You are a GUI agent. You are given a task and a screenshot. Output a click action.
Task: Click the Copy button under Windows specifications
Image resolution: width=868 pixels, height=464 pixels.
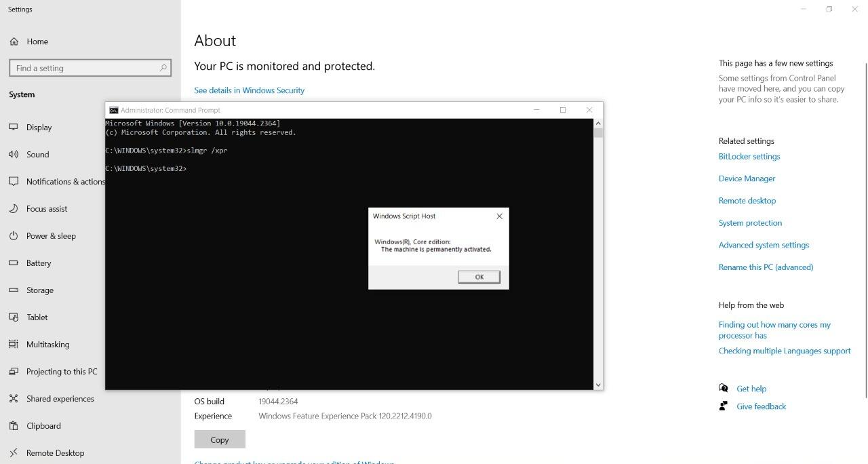(220, 440)
